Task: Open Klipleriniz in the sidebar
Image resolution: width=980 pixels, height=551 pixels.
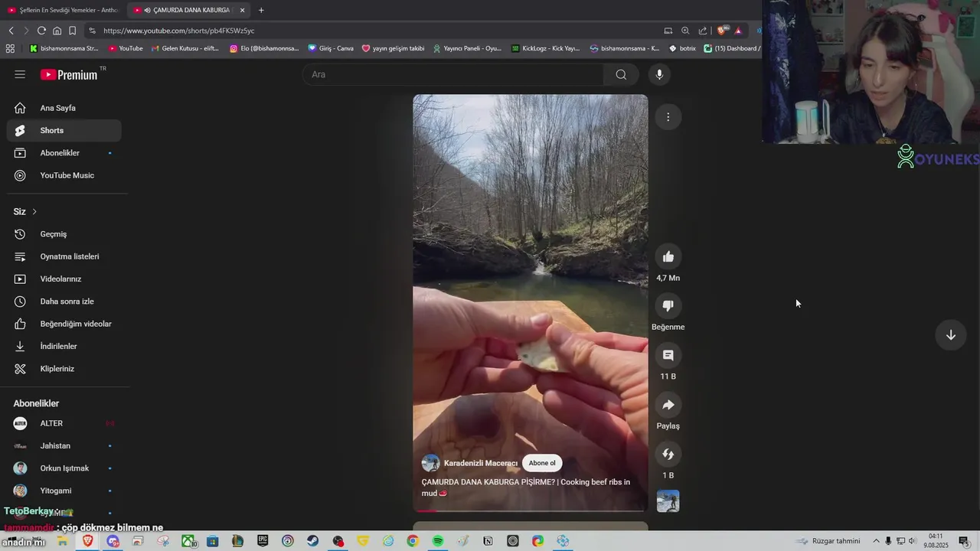Action: 64,369
